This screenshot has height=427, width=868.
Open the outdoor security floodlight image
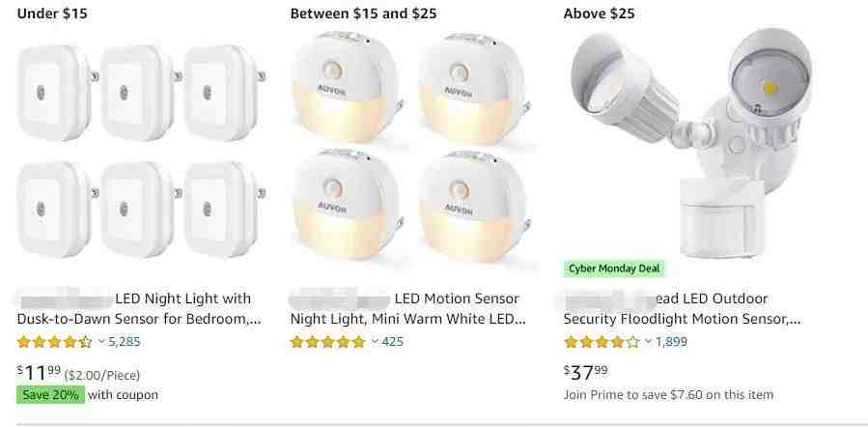coord(691,144)
